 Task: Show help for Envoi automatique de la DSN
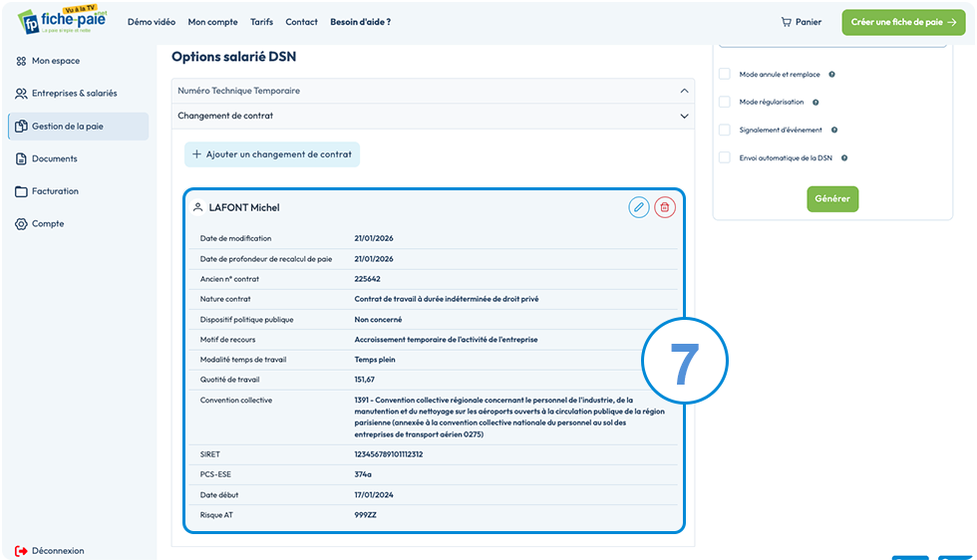[x=844, y=158]
